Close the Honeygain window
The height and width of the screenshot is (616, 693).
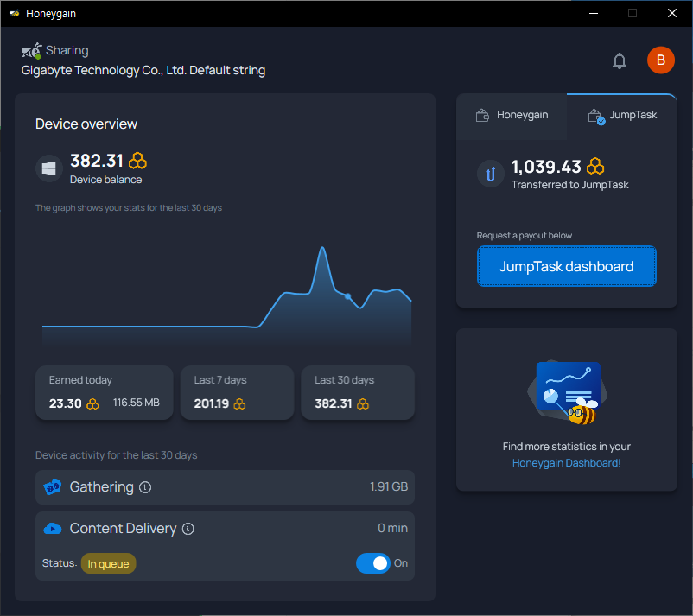tap(671, 13)
